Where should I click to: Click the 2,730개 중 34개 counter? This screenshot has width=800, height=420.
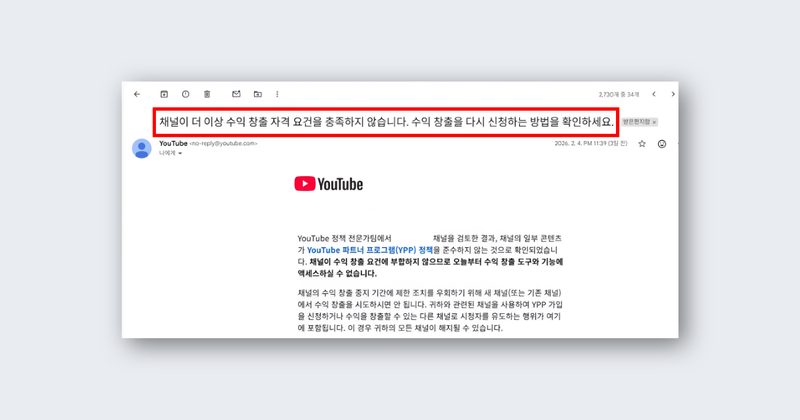pos(619,94)
